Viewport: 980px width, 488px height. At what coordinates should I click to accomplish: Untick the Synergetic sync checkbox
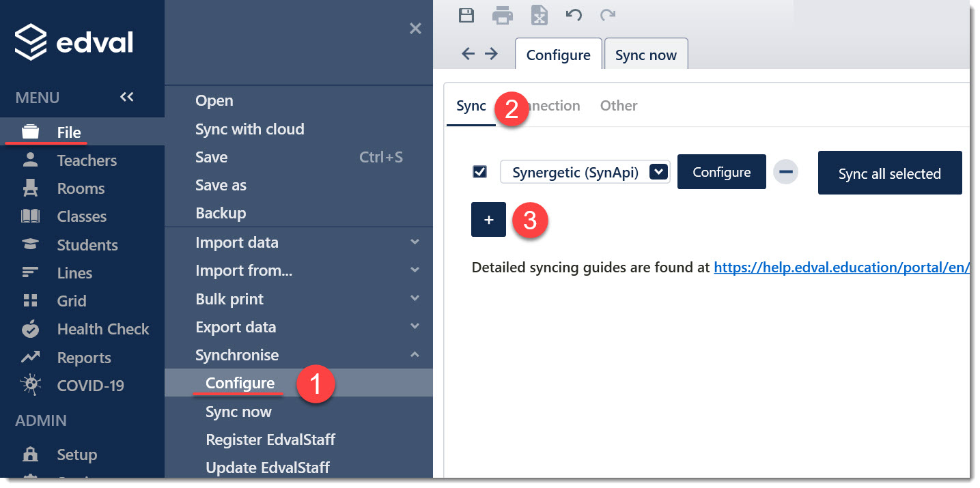point(480,172)
